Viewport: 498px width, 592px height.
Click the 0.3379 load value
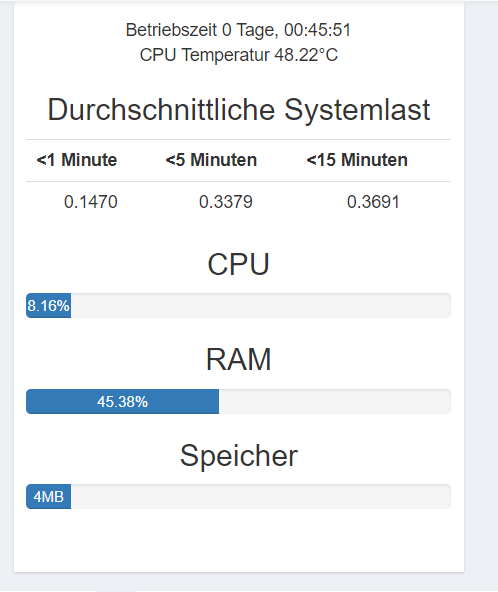226,202
